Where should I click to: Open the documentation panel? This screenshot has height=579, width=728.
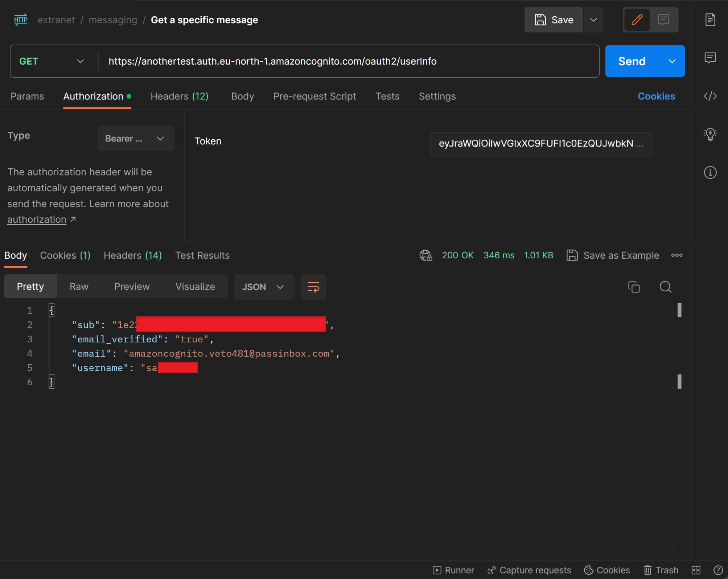click(711, 20)
